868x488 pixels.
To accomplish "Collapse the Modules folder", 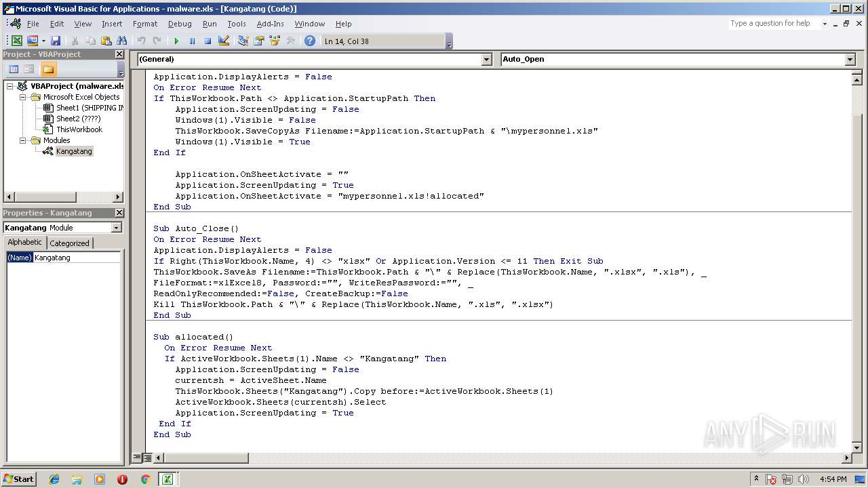I will tap(22, 140).
